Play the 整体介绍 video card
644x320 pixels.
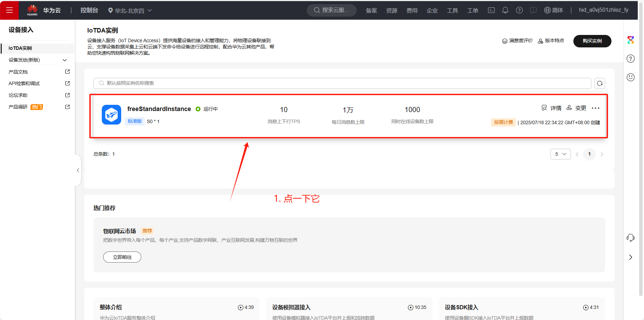tap(177, 309)
